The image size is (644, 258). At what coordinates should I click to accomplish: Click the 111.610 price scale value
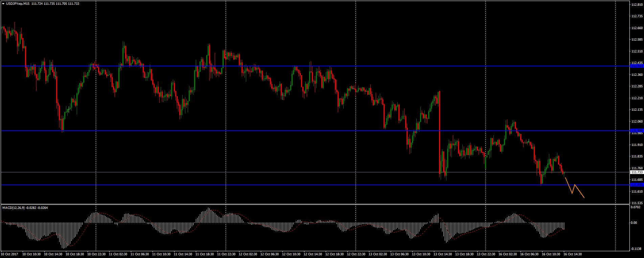click(x=637, y=192)
